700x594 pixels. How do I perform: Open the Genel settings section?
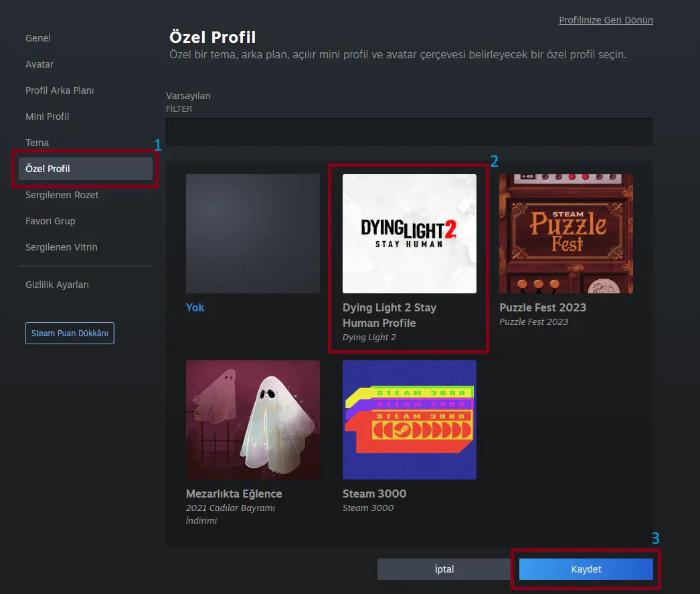click(38, 38)
